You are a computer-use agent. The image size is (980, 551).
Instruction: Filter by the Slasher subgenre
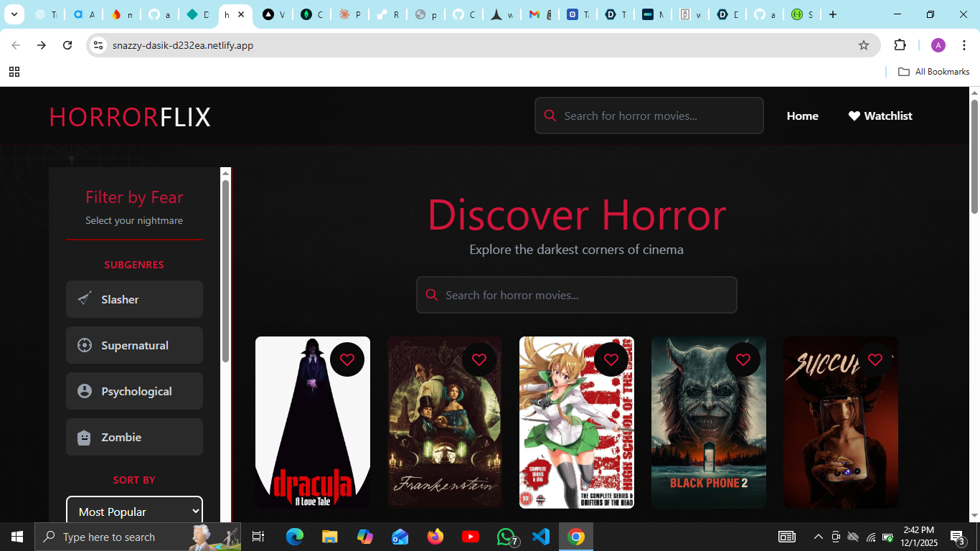(x=134, y=299)
